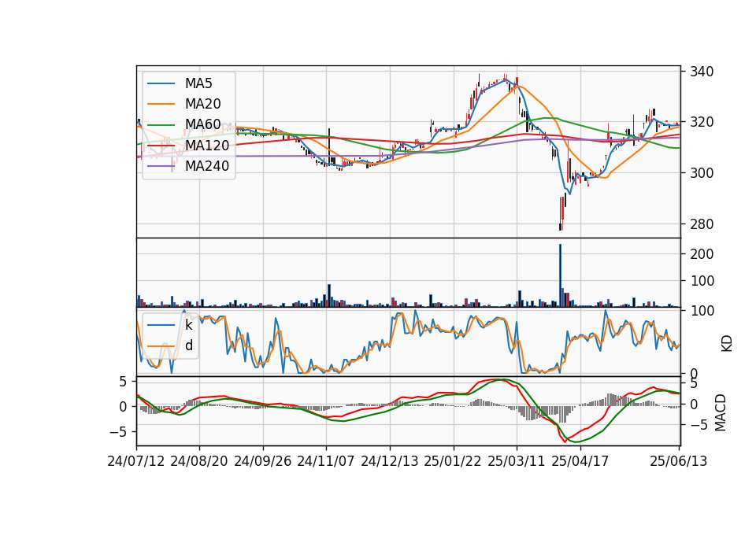Click the 24/11/07 date axis label
The width and height of the screenshot is (756, 543).
(x=326, y=461)
